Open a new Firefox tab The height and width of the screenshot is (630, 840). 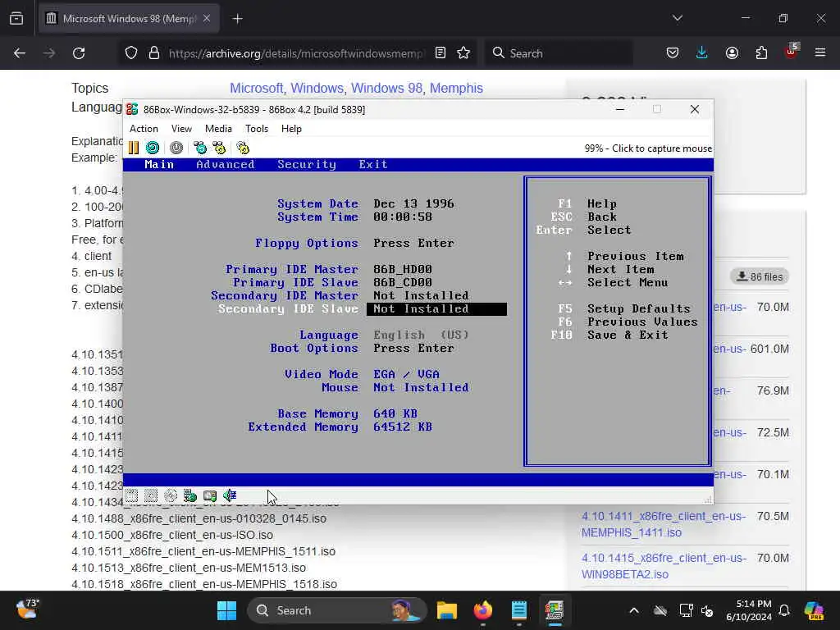[x=237, y=19]
